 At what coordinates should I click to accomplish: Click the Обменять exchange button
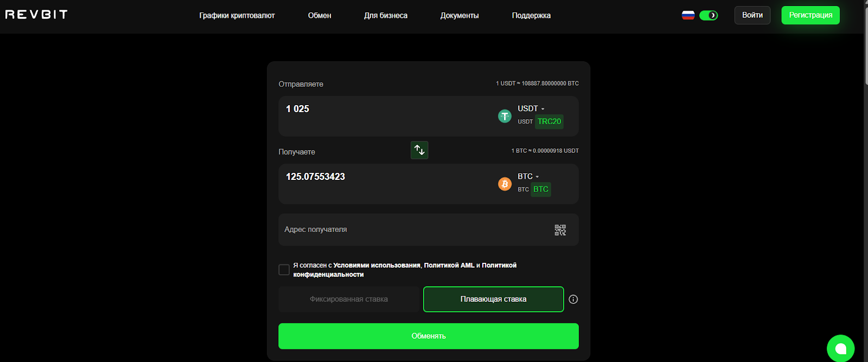429,336
